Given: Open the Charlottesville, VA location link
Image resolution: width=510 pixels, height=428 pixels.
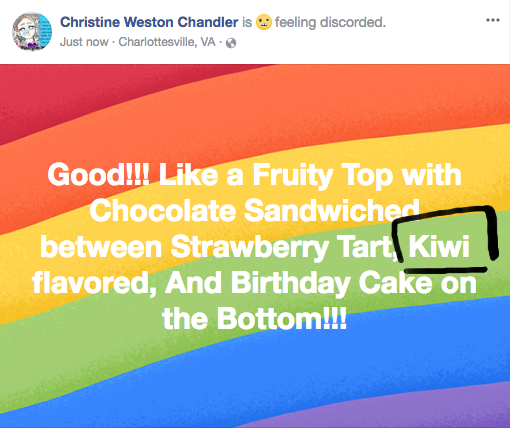Looking at the screenshot, I should [167, 42].
